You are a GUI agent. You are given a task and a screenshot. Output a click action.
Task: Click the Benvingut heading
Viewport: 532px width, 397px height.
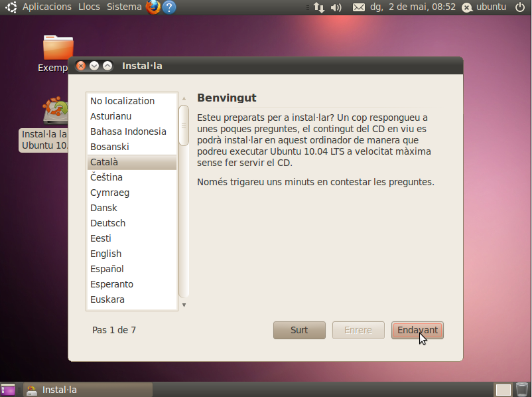coord(227,98)
